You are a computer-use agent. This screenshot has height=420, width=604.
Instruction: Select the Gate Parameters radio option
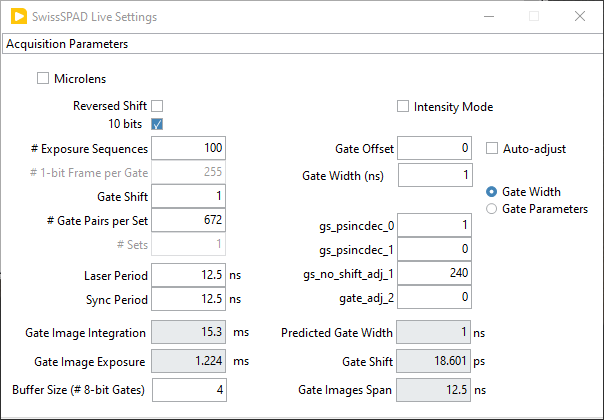[x=492, y=209]
